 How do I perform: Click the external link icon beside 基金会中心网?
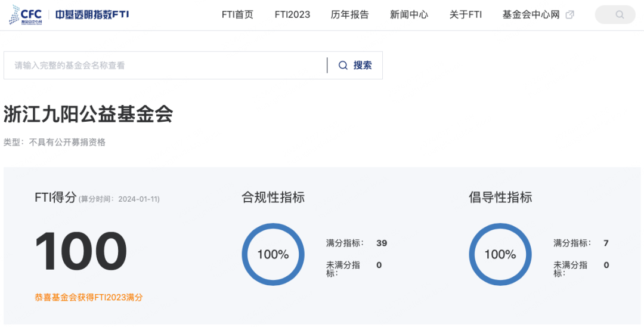569,15
